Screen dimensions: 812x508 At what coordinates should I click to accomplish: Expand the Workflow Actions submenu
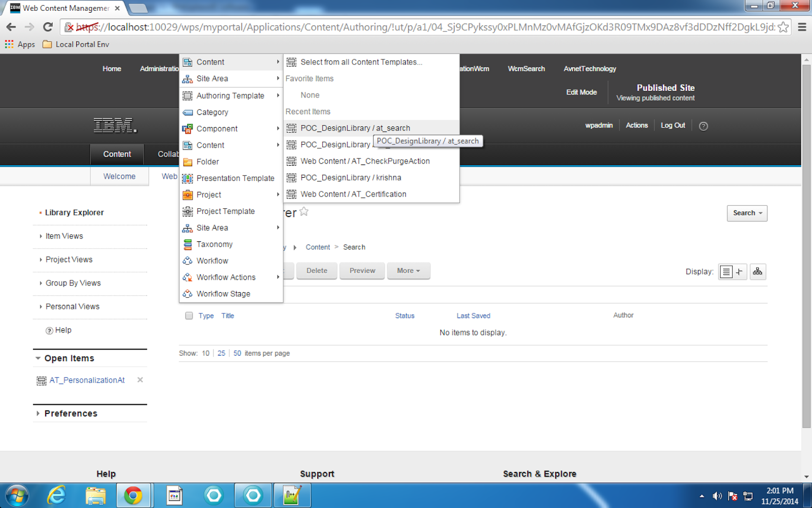pos(278,277)
